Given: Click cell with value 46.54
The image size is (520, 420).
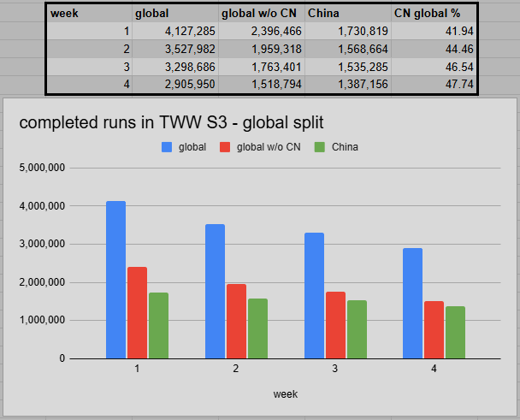Looking at the screenshot, I should point(434,67).
